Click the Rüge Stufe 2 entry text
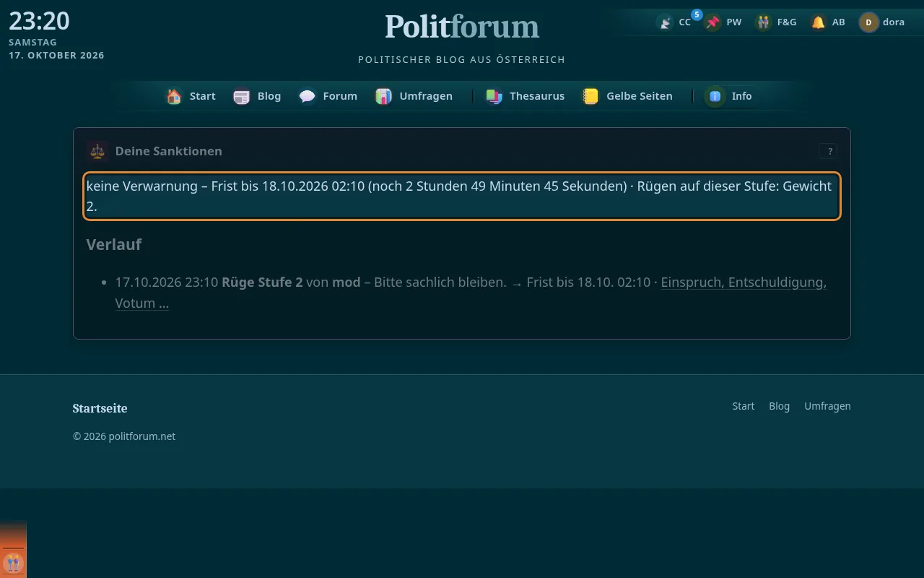This screenshot has width=924, height=578. tap(262, 282)
